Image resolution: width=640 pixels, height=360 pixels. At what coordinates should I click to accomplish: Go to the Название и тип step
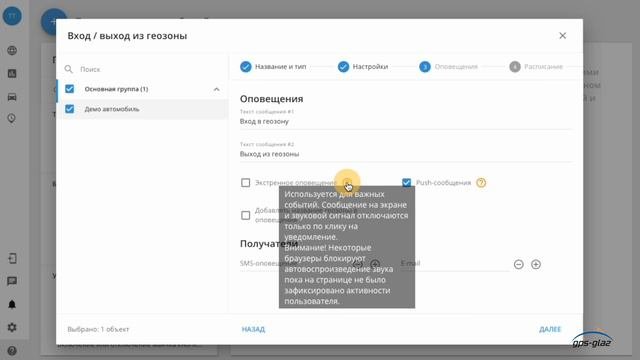coord(274,67)
